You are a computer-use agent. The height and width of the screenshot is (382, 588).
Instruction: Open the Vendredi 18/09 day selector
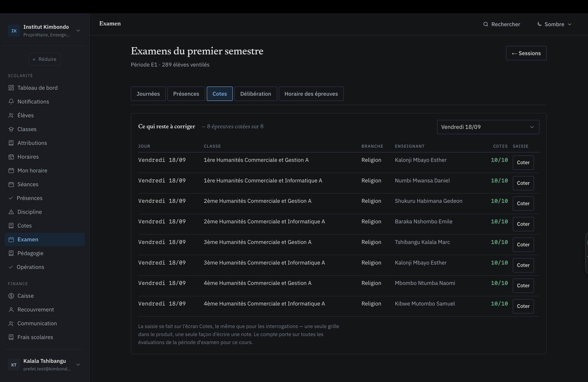click(488, 127)
